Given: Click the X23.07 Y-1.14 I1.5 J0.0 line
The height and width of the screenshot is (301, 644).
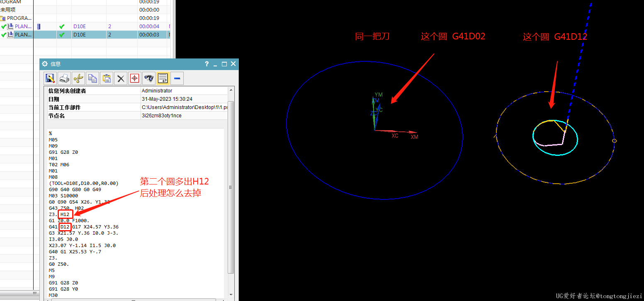Looking at the screenshot, I should pos(82,245).
